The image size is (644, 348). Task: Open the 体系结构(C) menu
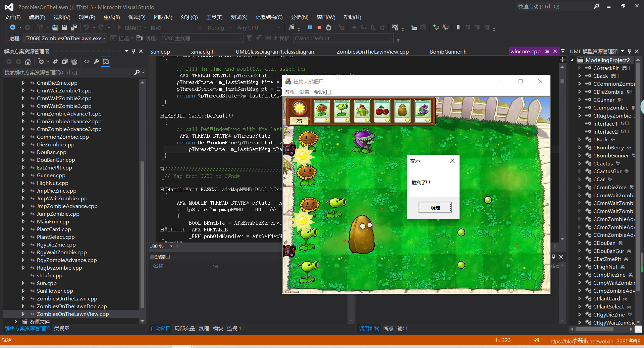(x=269, y=17)
